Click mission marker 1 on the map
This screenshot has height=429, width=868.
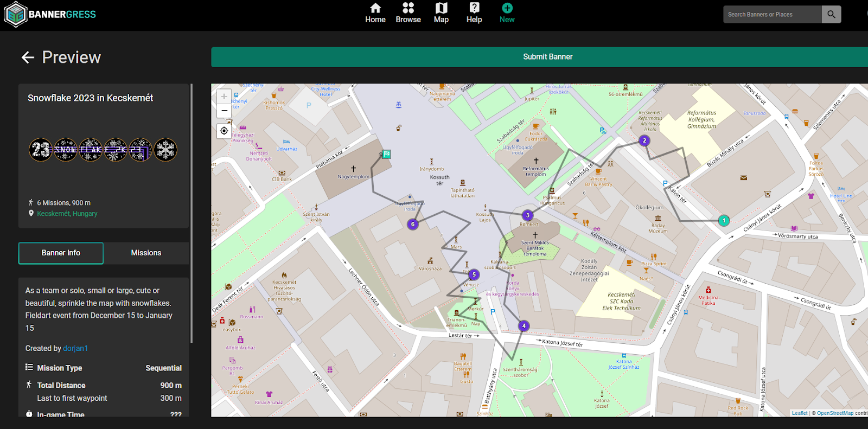click(x=724, y=221)
